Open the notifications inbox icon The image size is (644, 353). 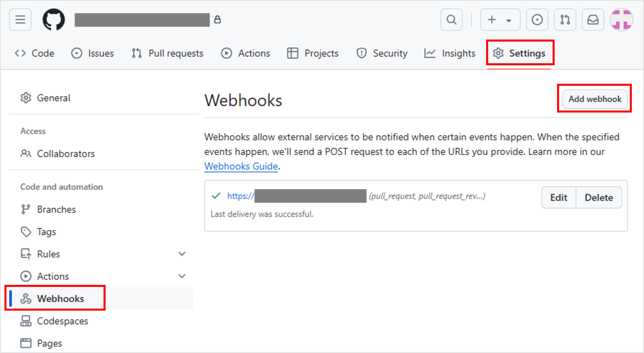tap(593, 20)
